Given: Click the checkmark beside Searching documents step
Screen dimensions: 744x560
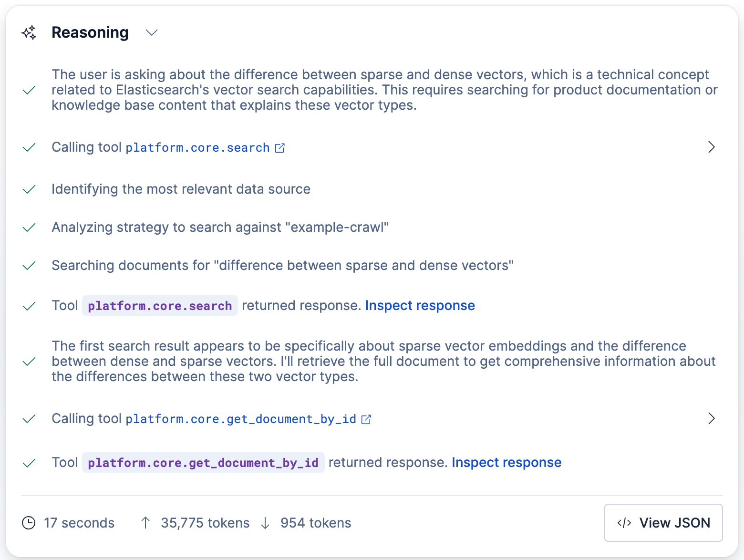Looking at the screenshot, I should (x=29, y=266).
